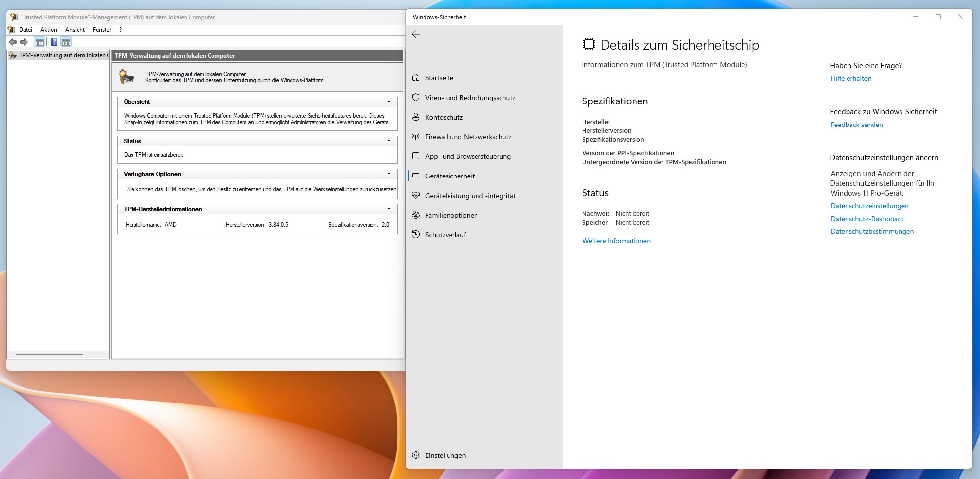
Task: Open the Datenschutzbestimmungen link
Action: tap(872, 231)
